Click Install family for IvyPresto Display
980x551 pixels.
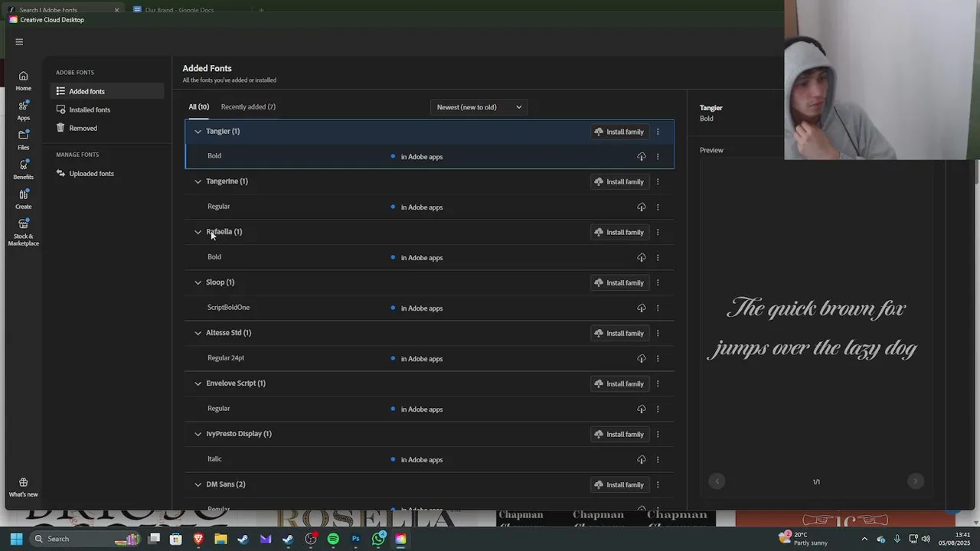[619, 434]
